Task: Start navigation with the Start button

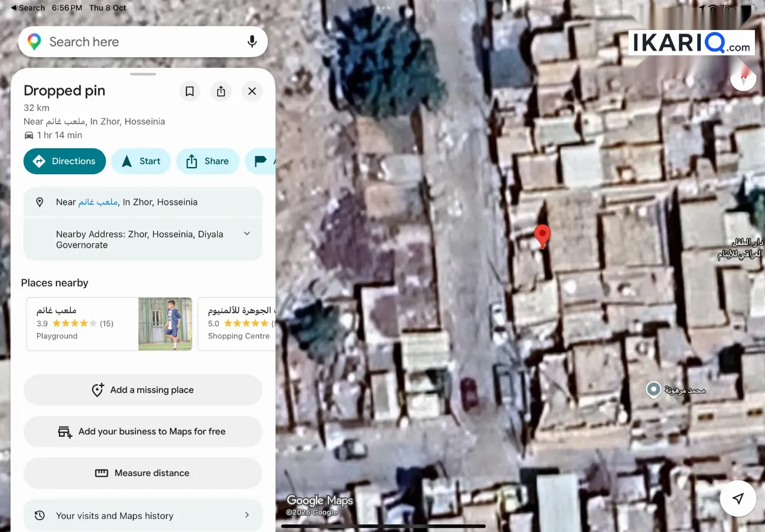Action: pos(141,161)
